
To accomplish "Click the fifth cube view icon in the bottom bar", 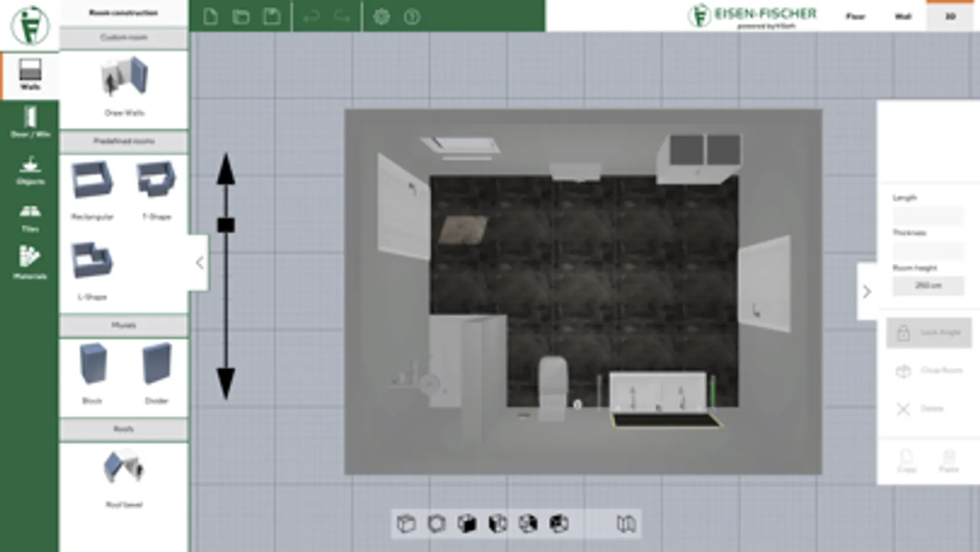I will point(528,524).
